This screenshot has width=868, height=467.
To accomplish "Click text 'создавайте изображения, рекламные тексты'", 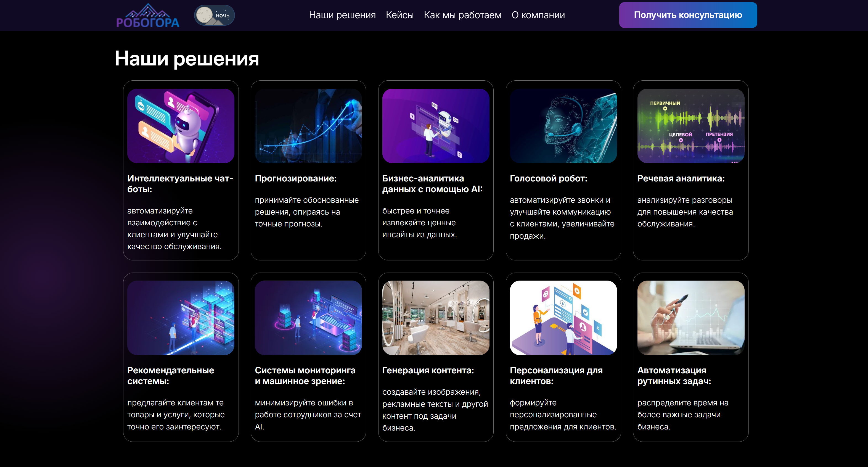I will click(x=435, y=410).
